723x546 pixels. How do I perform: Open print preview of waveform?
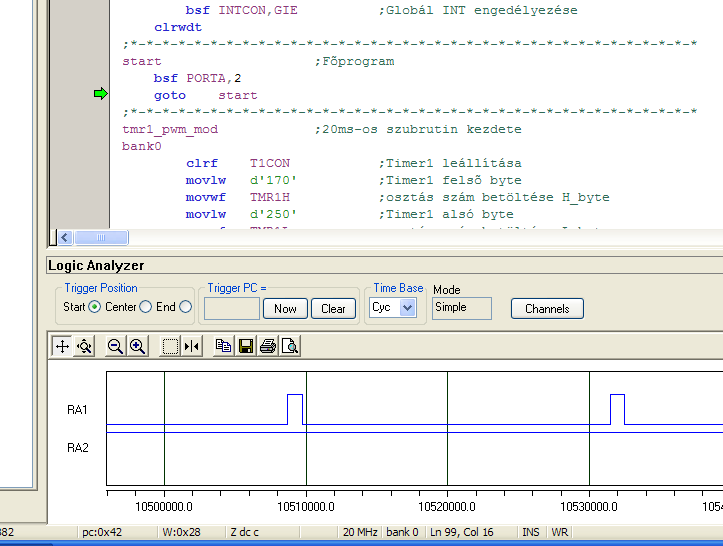[289, 346]
